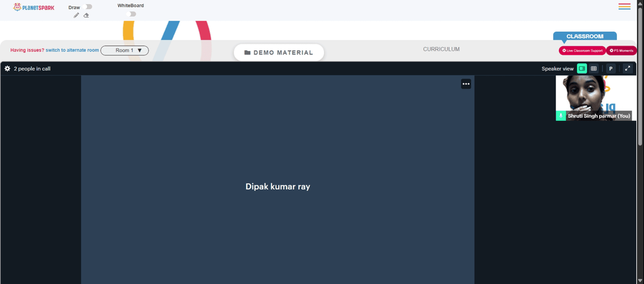Select the eraser tool
This screenshot has width=644, height=284.
(x=86, y=15)
